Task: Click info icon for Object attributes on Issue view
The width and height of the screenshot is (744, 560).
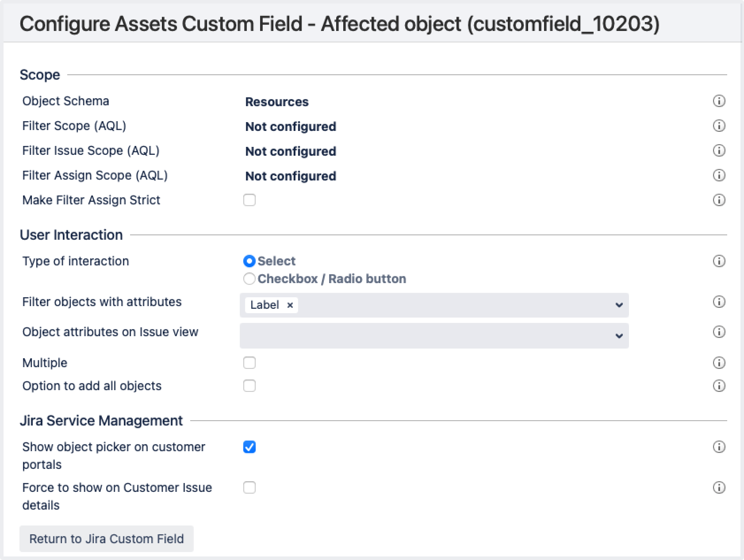Action: click(x=720, y=331)
